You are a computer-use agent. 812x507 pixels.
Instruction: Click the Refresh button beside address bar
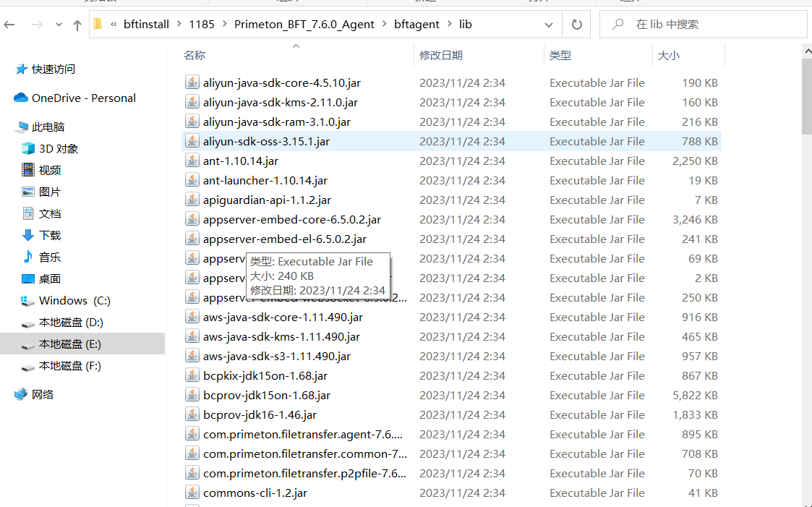[x=576, y=25]
